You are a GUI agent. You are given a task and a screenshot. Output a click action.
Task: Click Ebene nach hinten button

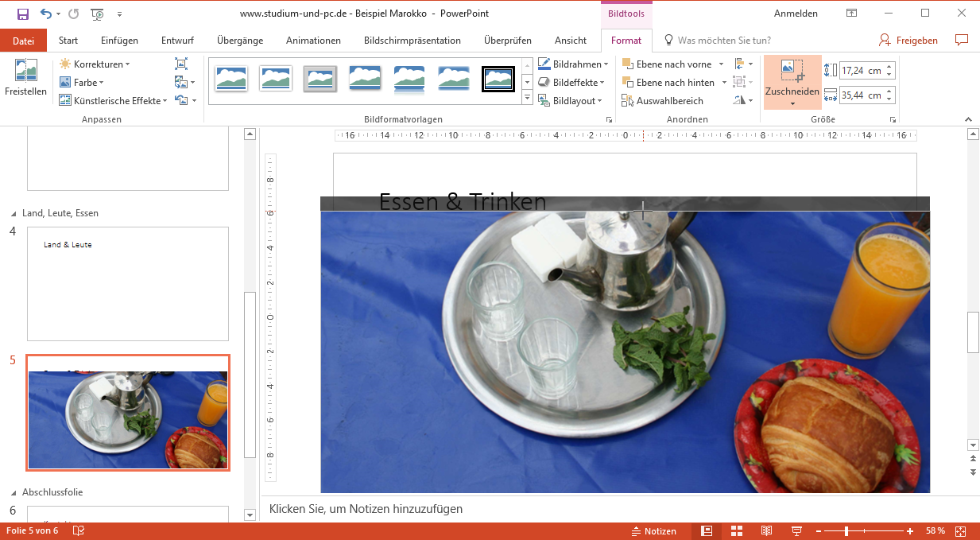[x=668, y=82]
